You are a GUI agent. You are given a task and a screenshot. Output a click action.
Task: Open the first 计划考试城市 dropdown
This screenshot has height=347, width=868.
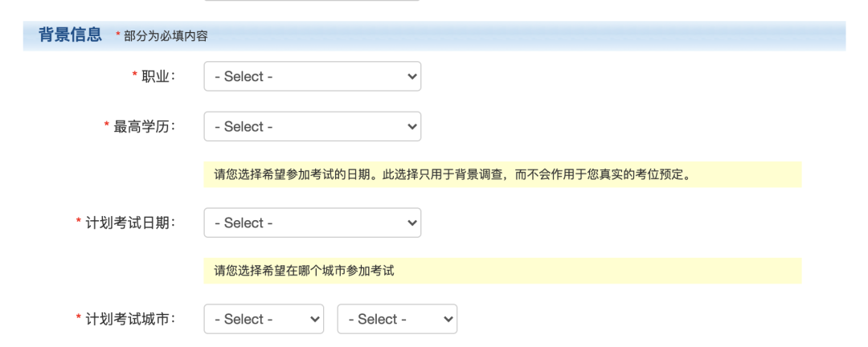click(264, 320)
